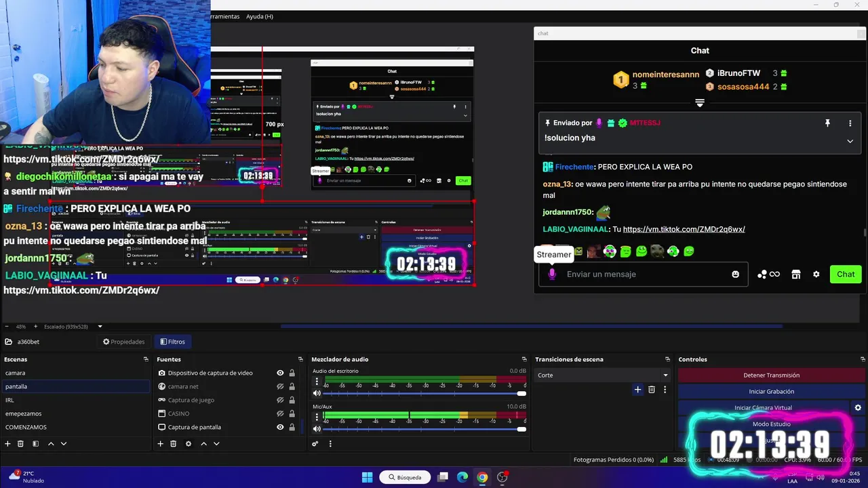Pop out the Transiciones de escena dock
The image size is (868, 488).
point(668,359)
